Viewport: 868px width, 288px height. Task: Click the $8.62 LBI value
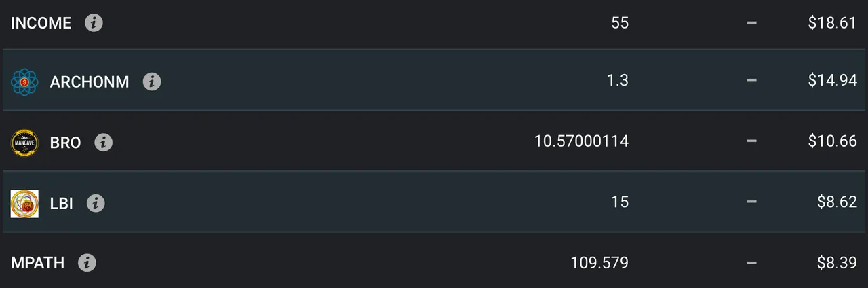point(837,202)
